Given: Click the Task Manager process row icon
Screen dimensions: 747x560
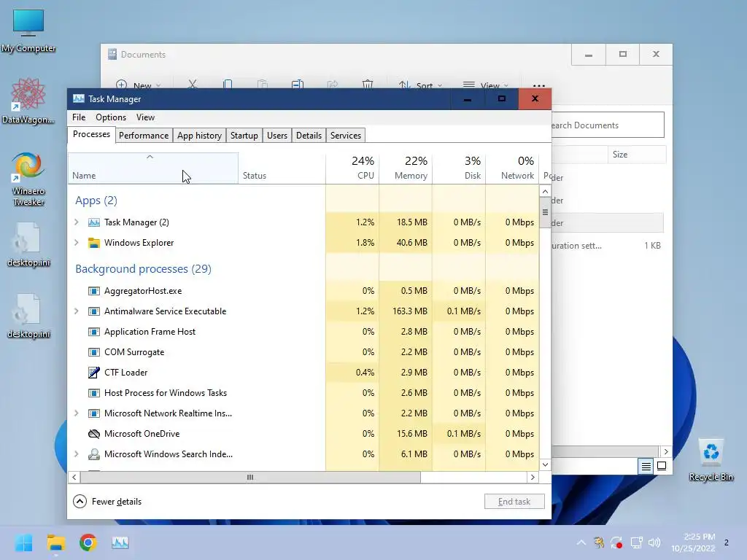Looking at the screenshot, I should (x=94, y=222).
